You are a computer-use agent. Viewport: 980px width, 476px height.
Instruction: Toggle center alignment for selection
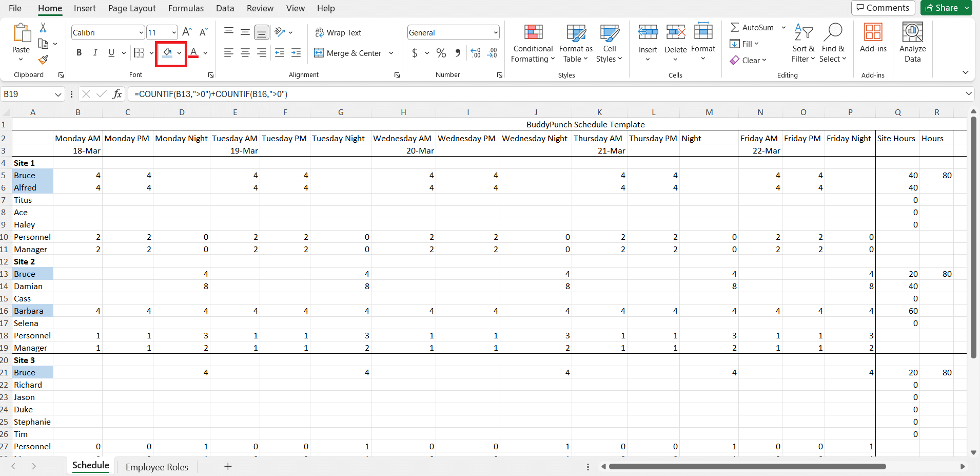[245, 53]
